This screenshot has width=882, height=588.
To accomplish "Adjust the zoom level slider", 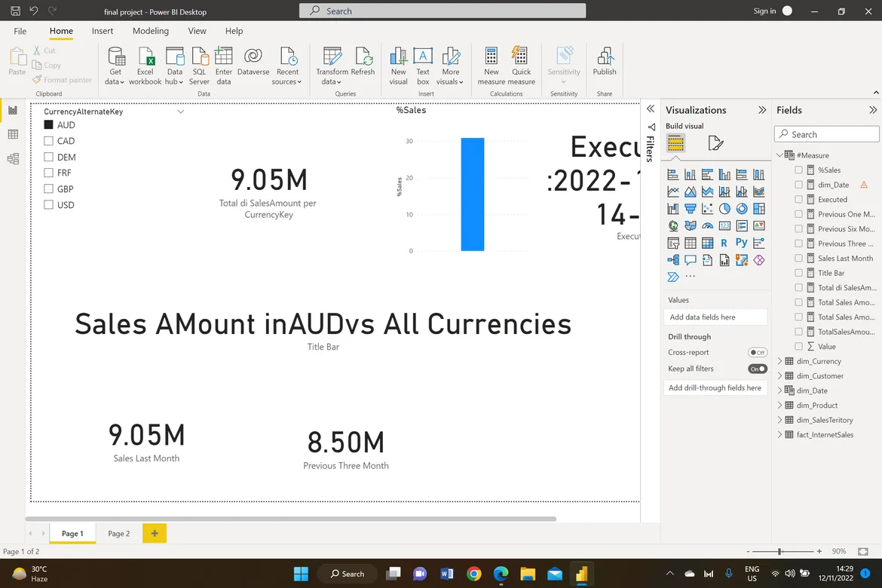I will point(779,552).
